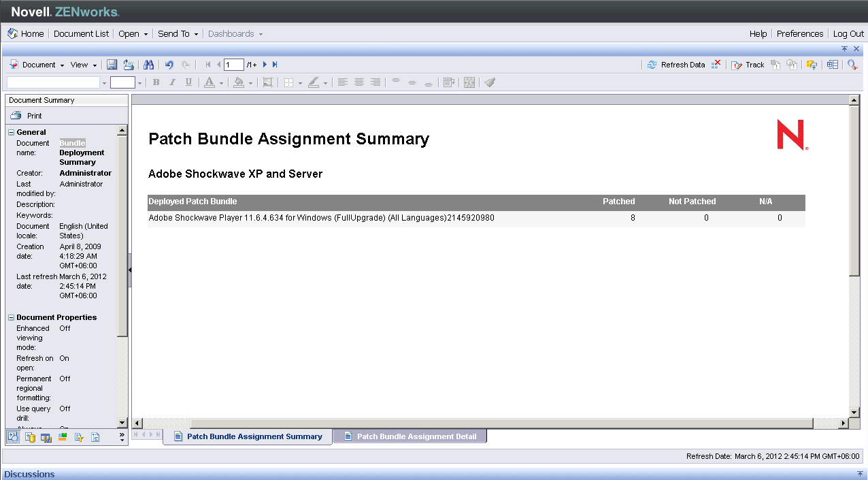Click the Font color icon
868x480 pixels.
210,82
